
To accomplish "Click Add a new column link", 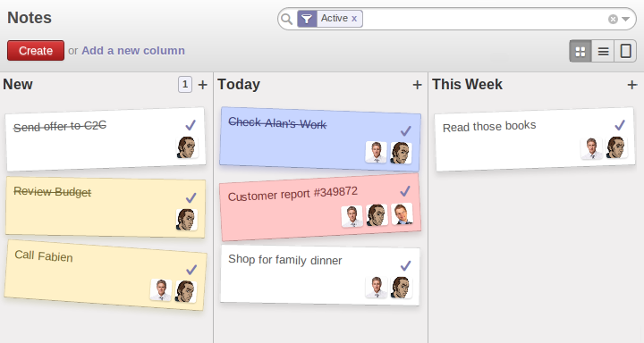I will (x=133, y=50).
